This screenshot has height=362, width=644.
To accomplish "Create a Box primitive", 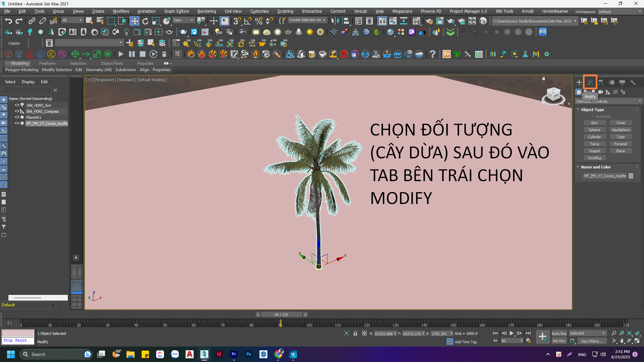I will pyautogui.click(x=594, y=123).
